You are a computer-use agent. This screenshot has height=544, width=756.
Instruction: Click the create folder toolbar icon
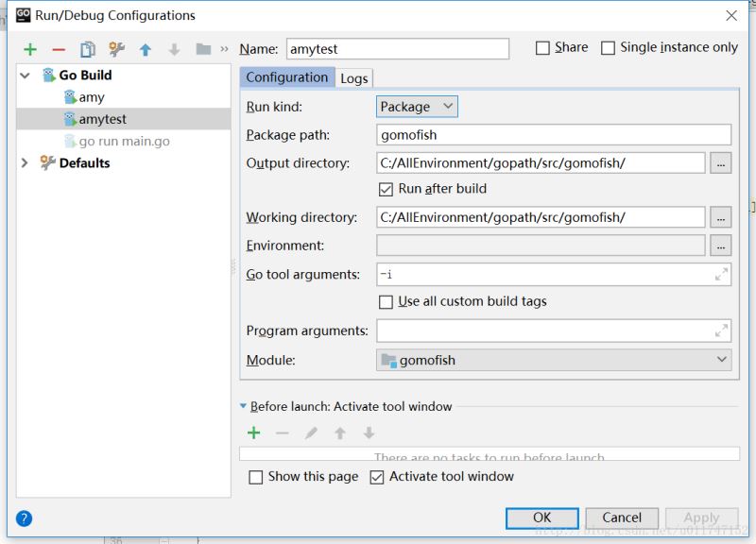pos(202,49)
